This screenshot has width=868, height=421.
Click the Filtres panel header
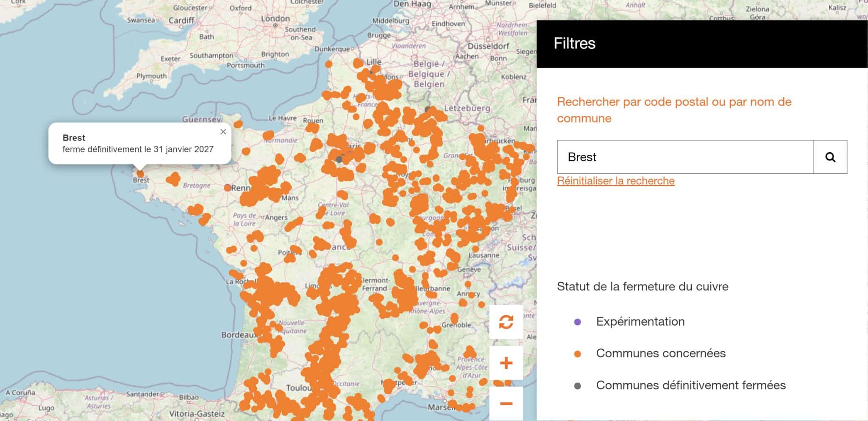[x=575, y=43]
